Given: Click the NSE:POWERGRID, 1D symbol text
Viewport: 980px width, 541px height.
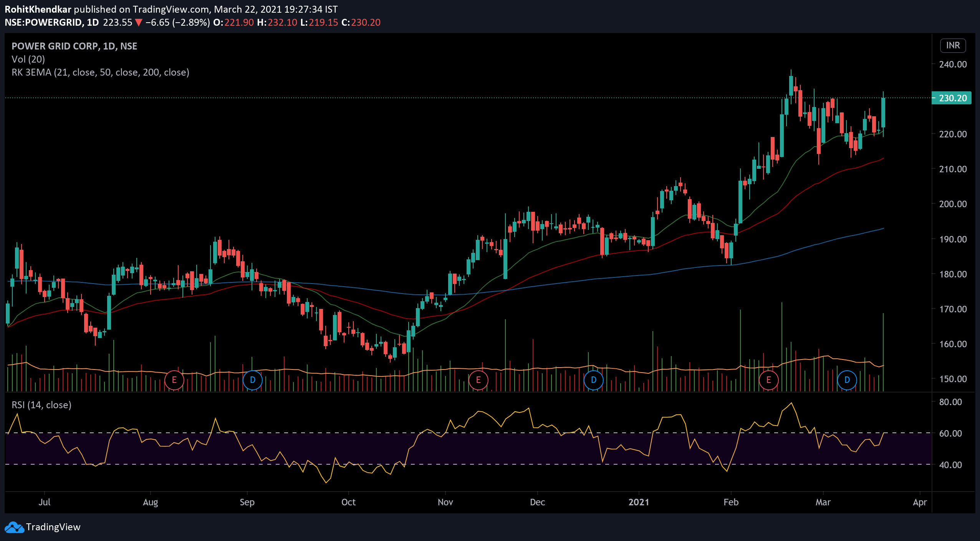Looking at the screenshot, I should tap(52, 22).
